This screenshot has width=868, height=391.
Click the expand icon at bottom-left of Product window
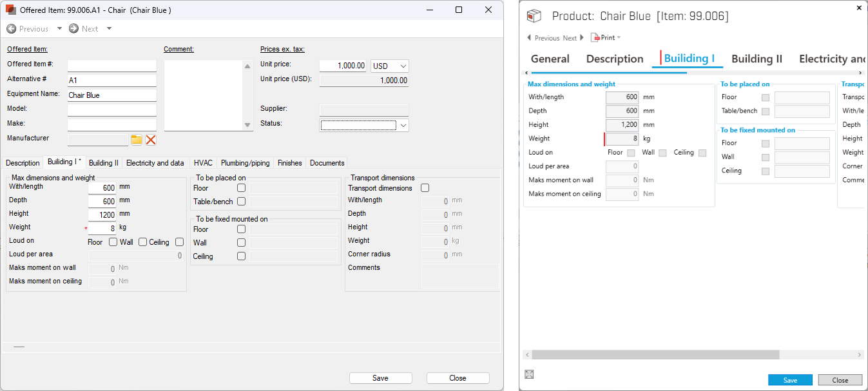click(x=529, y=374)
